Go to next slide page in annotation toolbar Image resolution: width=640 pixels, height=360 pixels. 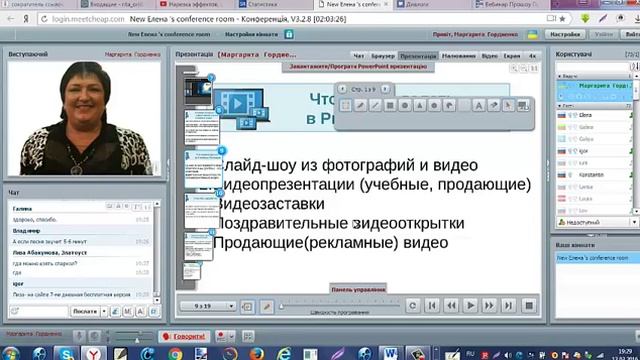384,89
